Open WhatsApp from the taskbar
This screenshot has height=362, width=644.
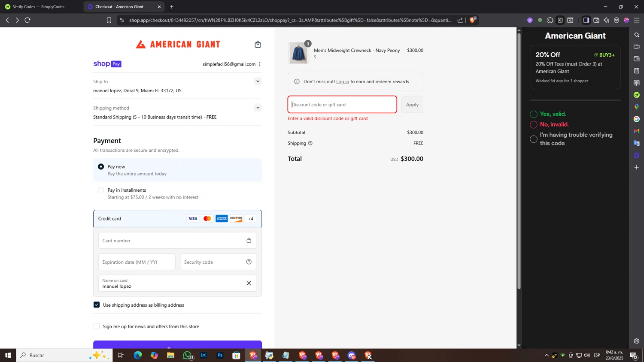click(187, 355)
